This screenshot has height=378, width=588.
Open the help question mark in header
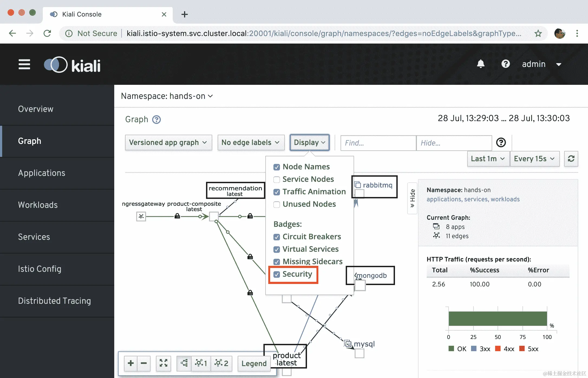(505, 64)
